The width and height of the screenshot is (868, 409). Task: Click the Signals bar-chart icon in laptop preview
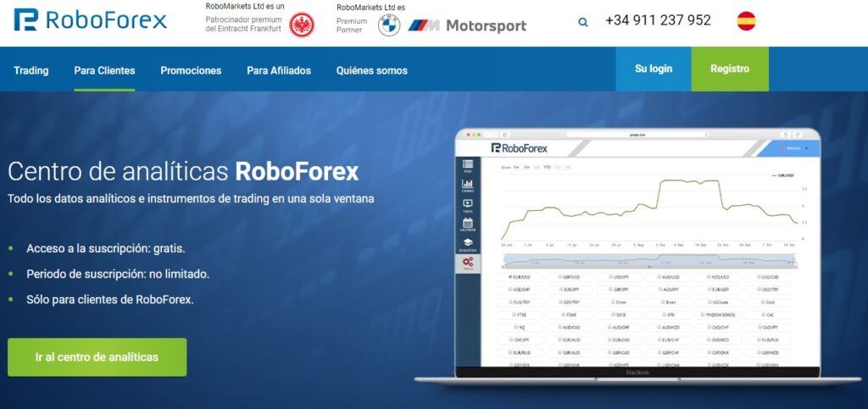[468, 185]
